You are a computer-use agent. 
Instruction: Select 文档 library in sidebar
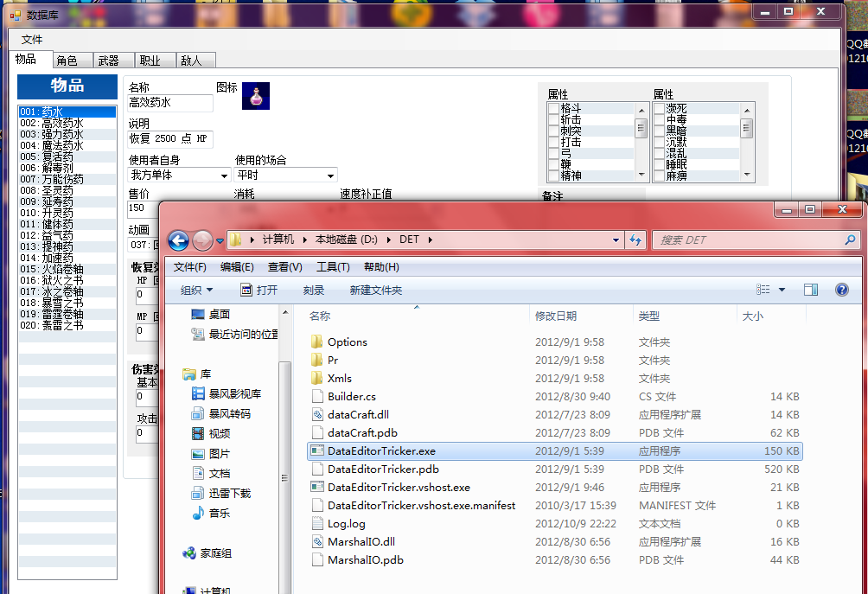pyautogui.click(x=211, y=473)
